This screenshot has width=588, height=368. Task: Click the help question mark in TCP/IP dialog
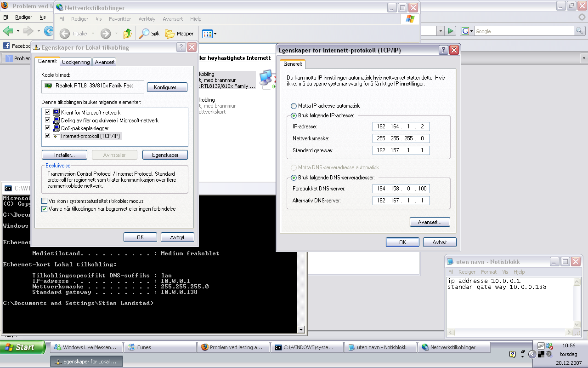tap(443, 50)
